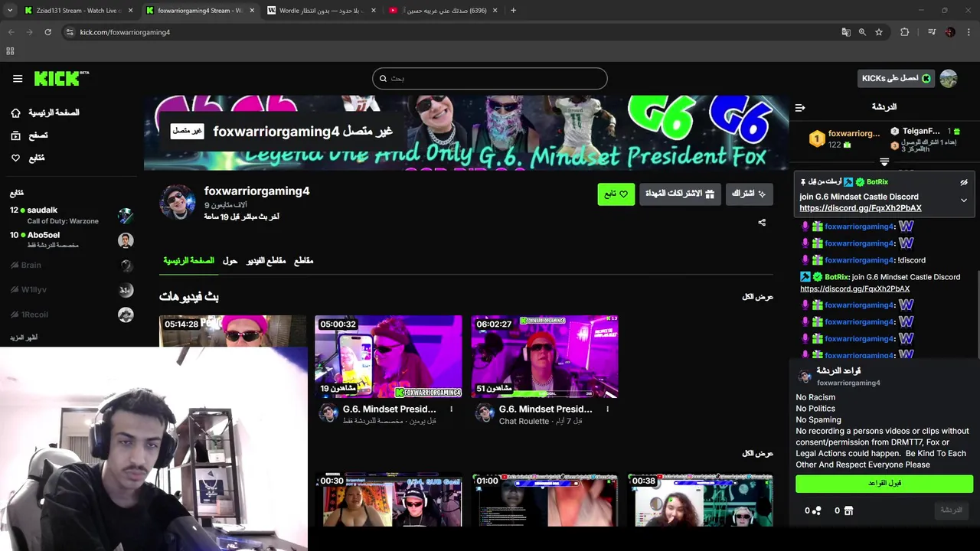
Task: Reload the page
Action: click(47, 32)
